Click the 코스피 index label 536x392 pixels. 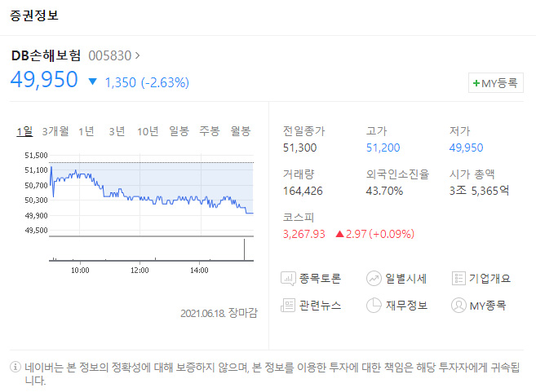(x=299, y=218)
